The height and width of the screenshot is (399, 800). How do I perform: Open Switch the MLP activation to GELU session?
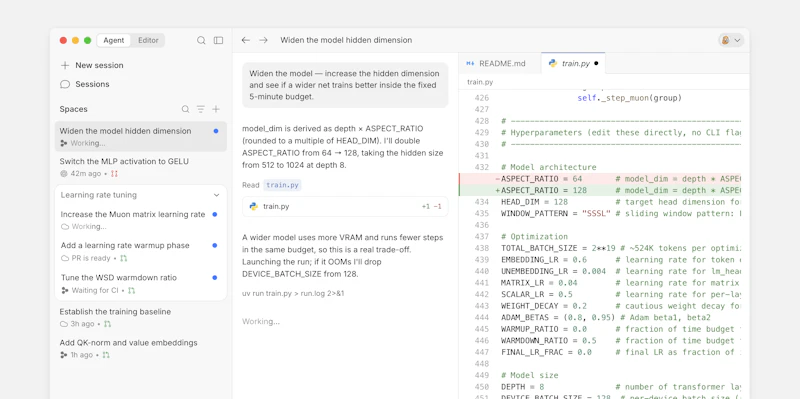(x=141, y=167)
